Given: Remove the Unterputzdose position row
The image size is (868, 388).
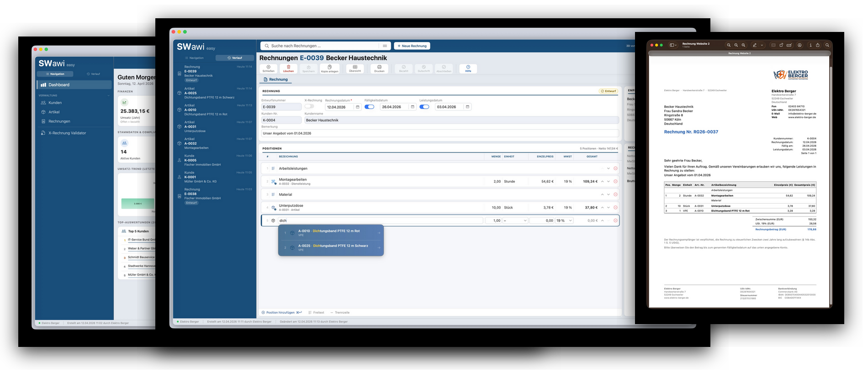Looking at the screenshot, I should pyautogui.click(x=615, y=207).
